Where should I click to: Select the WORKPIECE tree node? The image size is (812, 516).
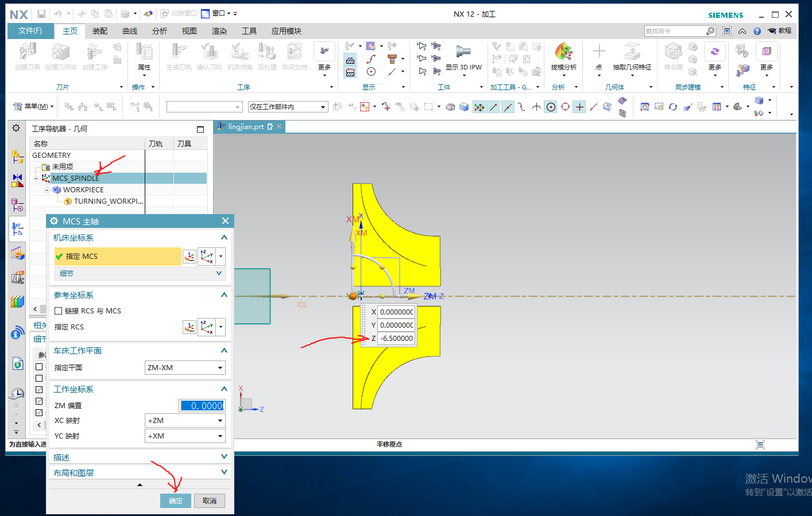pyautogui.click(x=83, y=190)
